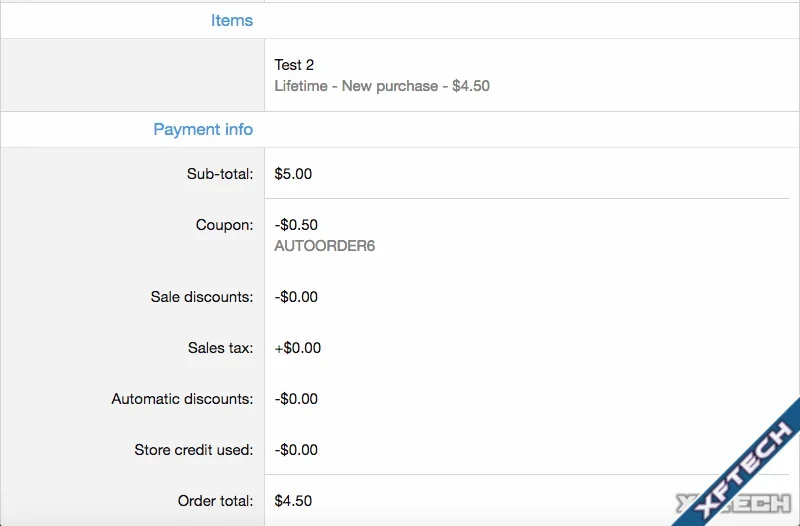This screenshot has width=800, height=526.
Task: Click the Sale discounts label
Action: pos(202,297)
